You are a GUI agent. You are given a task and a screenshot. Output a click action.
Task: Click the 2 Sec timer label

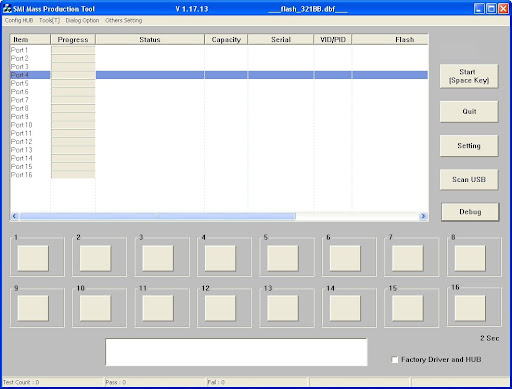(490, 338)
